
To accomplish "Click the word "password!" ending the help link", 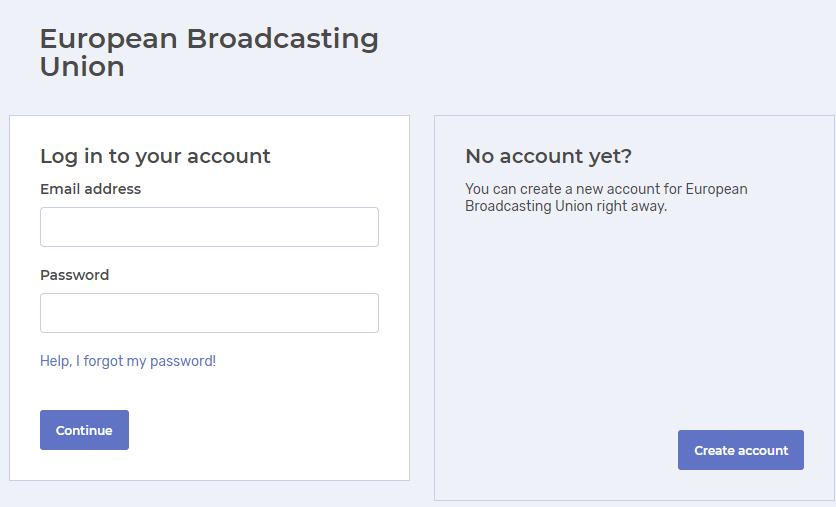I will click(x=183, y=361).
